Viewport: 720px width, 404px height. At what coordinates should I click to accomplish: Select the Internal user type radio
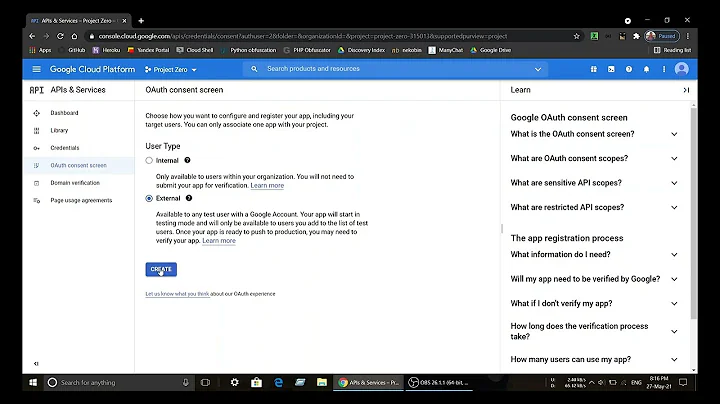(x=149, y=161)
